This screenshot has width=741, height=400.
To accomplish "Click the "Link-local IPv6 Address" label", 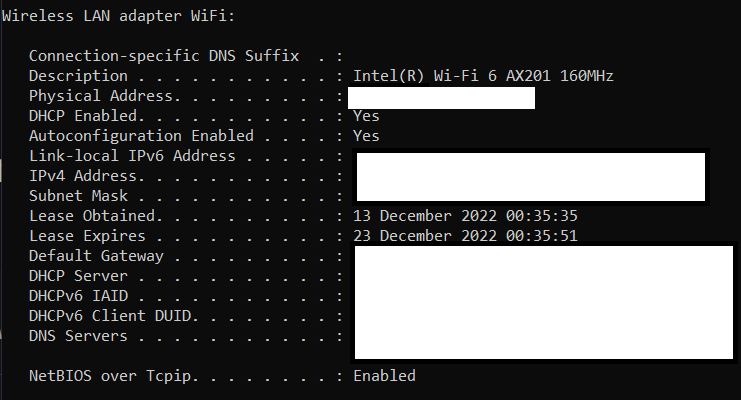I will tap(132, 156).
